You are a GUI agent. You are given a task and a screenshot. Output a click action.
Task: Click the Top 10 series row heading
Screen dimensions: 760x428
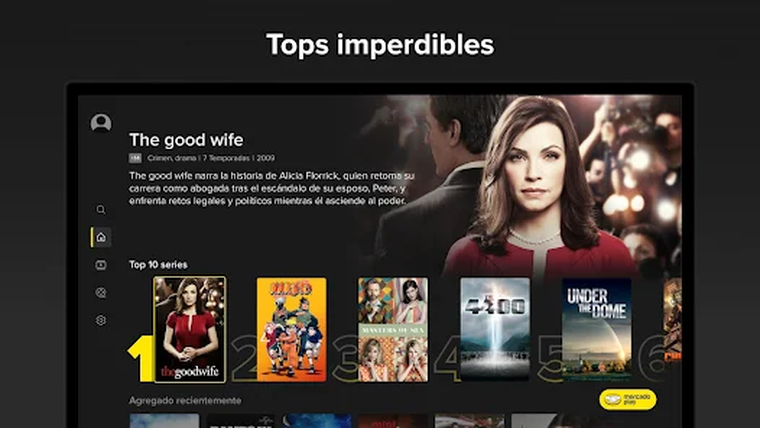point(158,265)
